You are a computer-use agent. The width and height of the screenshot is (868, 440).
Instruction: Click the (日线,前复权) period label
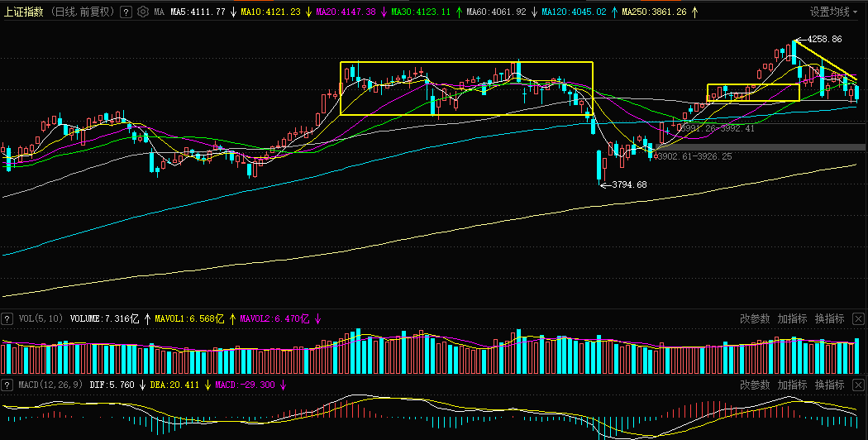(81, 12)
